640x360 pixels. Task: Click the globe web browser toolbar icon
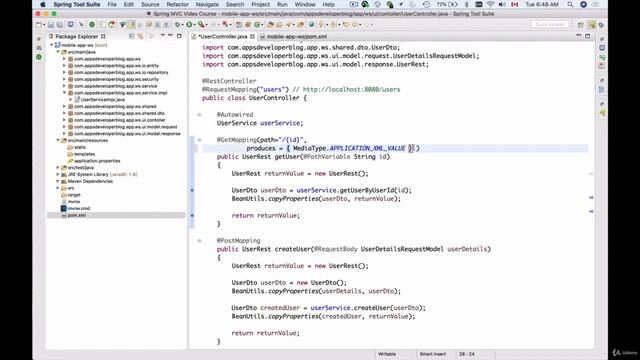[311, 25]
